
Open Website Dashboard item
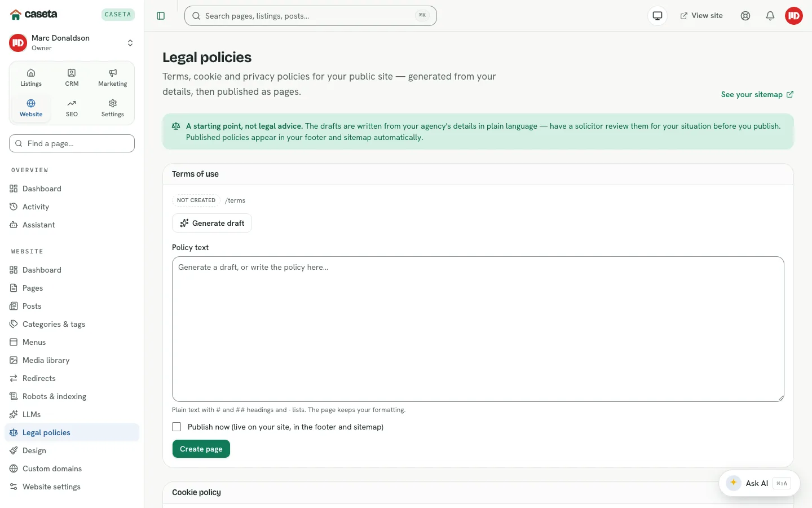pos(72,270)
